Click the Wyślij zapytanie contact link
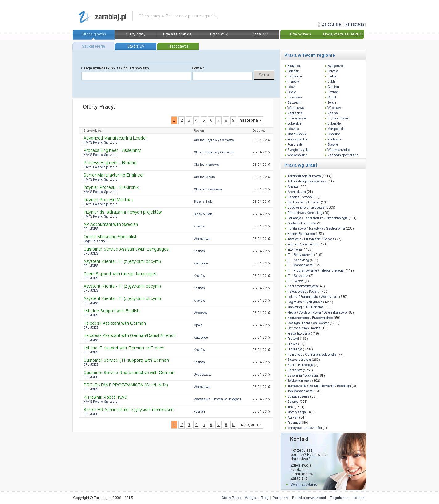This screenshot has width=439, height=504. pyautogui.click(x=304, y=485)
